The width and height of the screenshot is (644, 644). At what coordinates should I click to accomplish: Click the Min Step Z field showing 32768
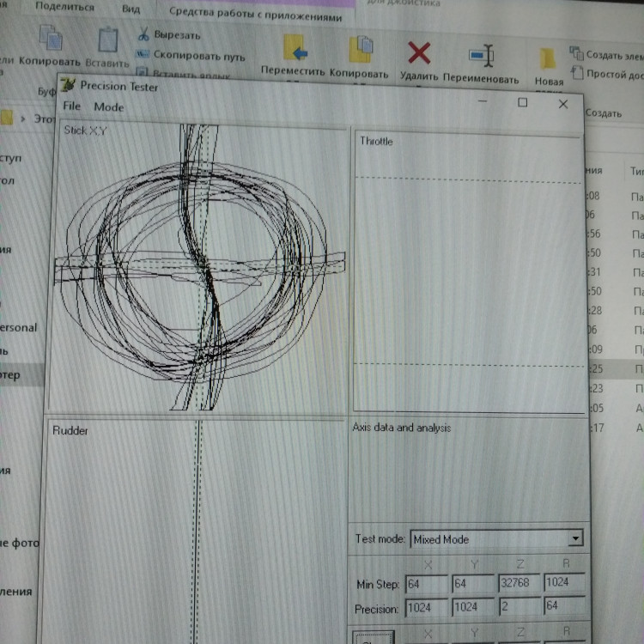519,582
